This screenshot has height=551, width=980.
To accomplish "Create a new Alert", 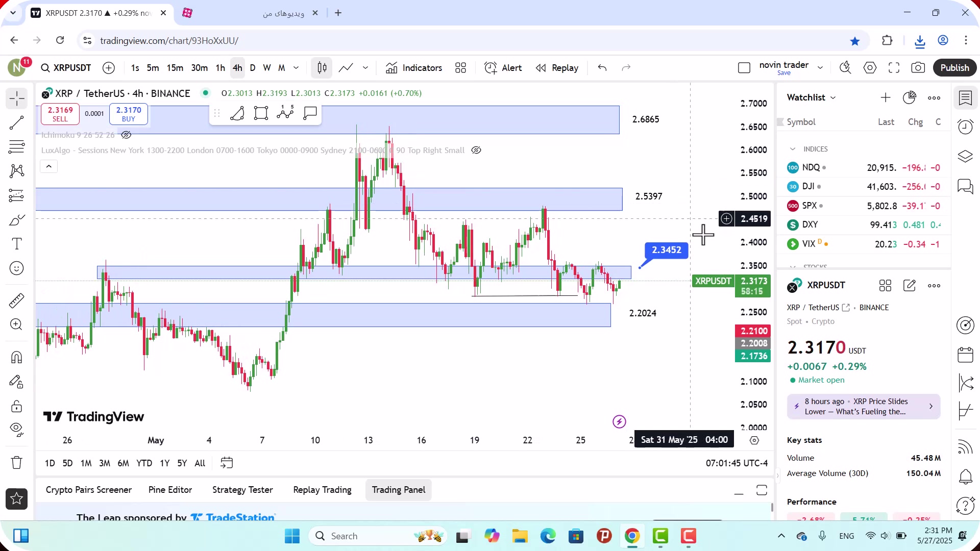I will click(x=503, y=68).
